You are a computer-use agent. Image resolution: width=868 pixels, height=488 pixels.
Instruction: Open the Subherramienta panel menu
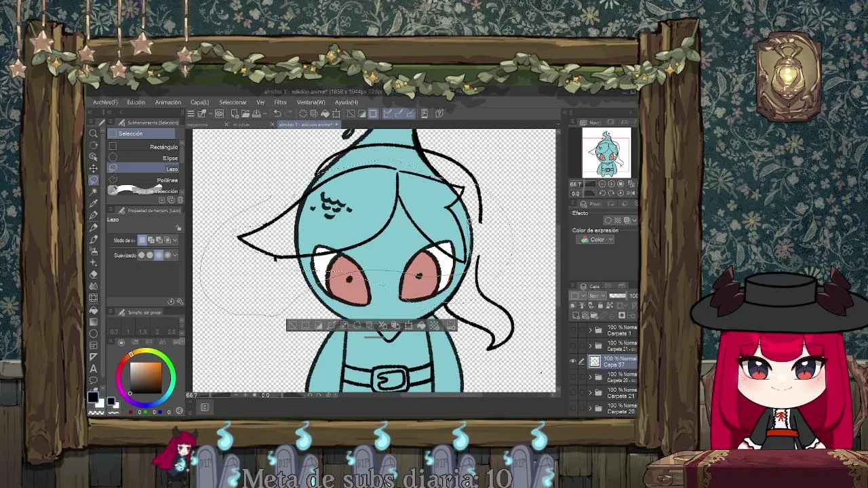(111, 122)
